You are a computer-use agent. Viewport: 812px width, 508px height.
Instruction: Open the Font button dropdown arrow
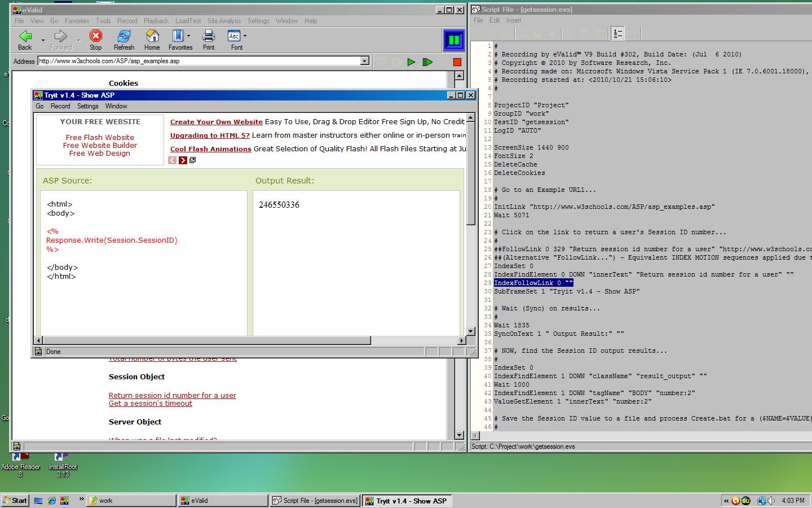245,36
